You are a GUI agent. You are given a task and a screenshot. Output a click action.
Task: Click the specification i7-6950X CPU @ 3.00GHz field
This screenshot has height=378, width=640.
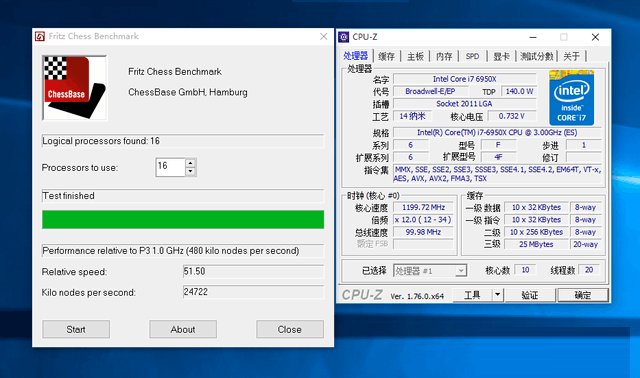497,133
